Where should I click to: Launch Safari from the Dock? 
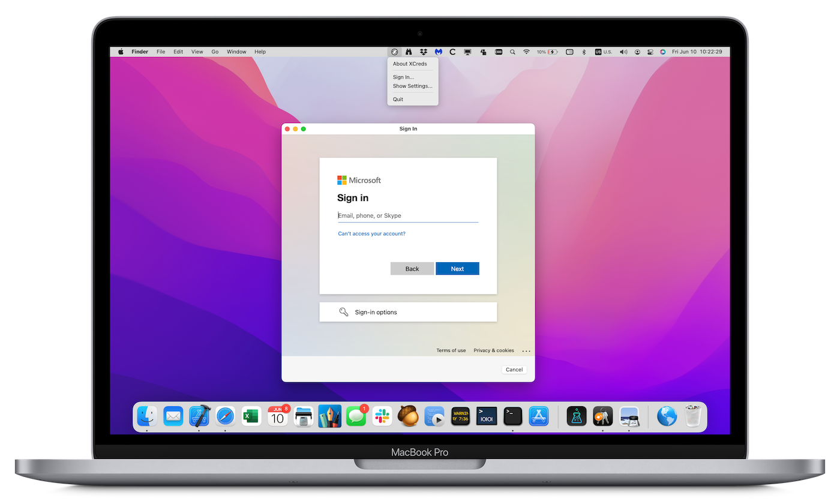(225, 416)
